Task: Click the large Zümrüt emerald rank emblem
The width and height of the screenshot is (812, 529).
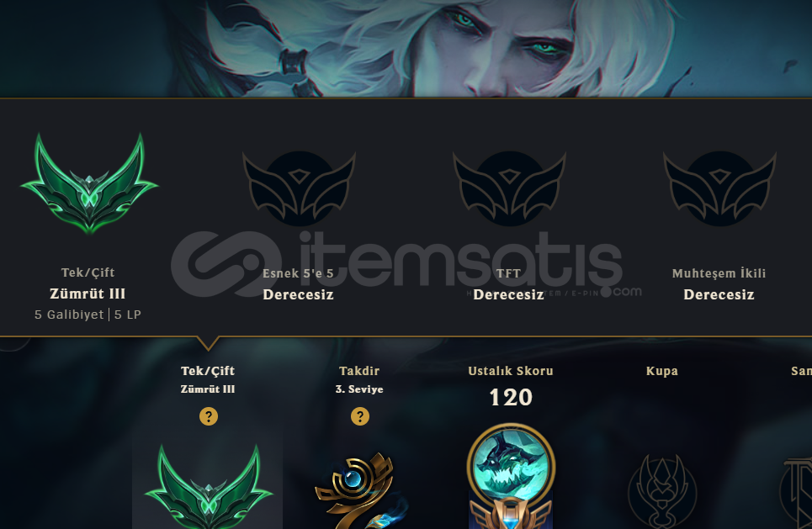Action: (89, 183)
